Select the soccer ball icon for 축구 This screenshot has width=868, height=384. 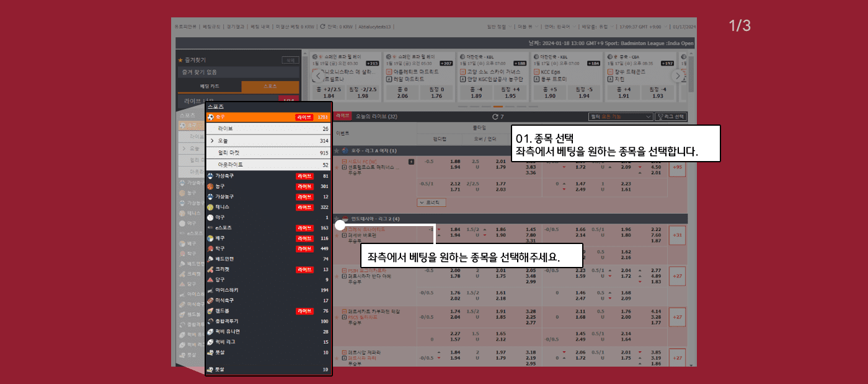211,117
